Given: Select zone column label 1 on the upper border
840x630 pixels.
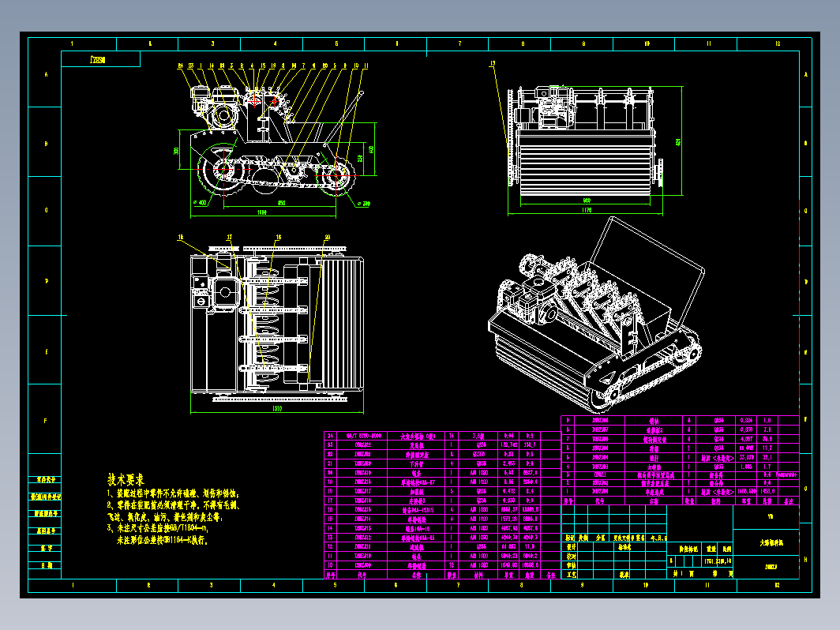Looking at the screenshot, I should [x=72, y=43].
